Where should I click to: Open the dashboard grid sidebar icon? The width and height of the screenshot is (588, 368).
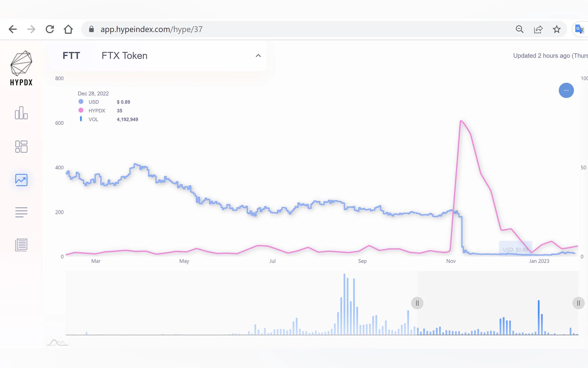21,146
